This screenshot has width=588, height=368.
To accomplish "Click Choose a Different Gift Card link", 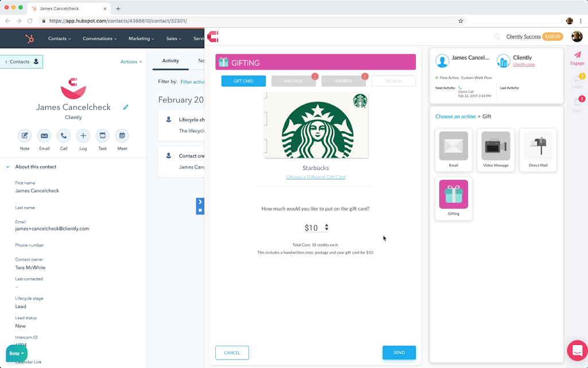I will click(315, 177).
